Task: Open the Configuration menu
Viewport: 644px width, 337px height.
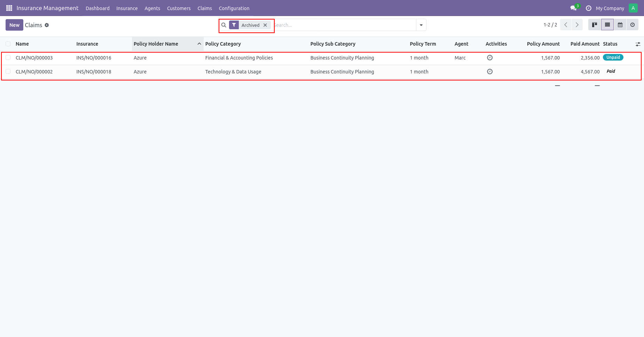Action: (x=234, y=8)
